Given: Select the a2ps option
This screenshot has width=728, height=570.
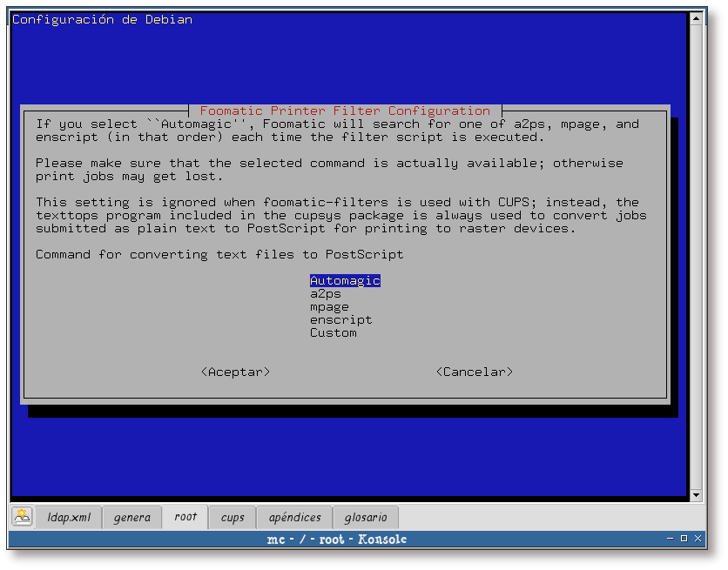Looking at the screenshot, I should [x=326, y=293].
